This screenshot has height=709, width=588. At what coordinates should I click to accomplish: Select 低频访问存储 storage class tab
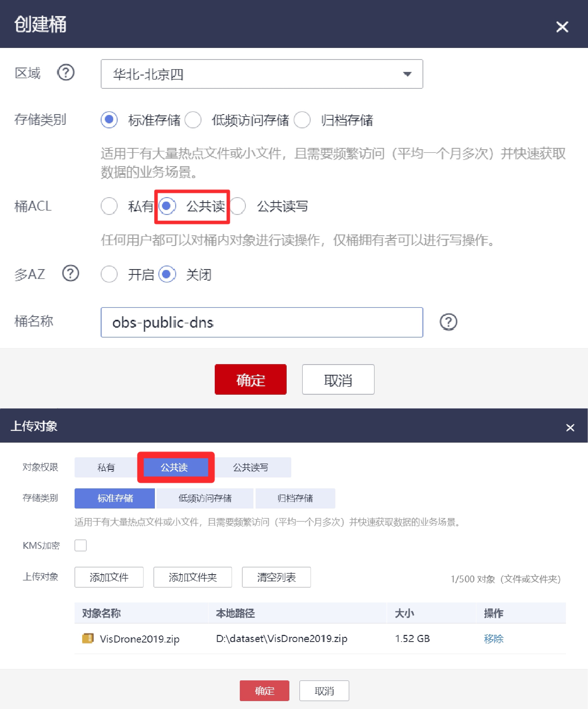pyautogui.click(x=205, y=498)
